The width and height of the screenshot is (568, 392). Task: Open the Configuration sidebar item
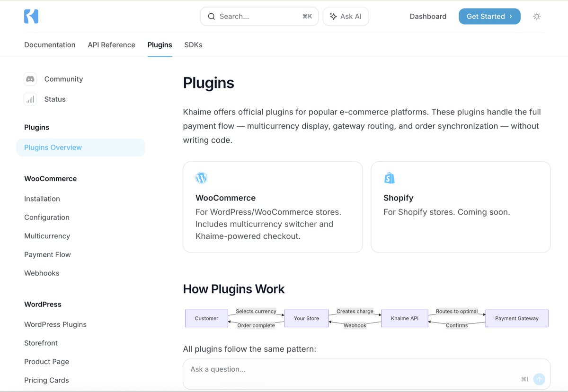click(x=47, y=218)
